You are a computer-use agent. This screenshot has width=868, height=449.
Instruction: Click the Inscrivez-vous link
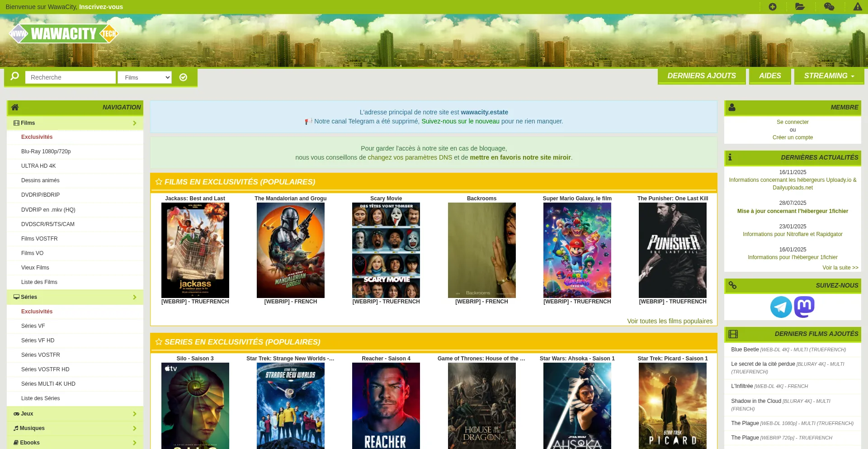coord(101,7)
